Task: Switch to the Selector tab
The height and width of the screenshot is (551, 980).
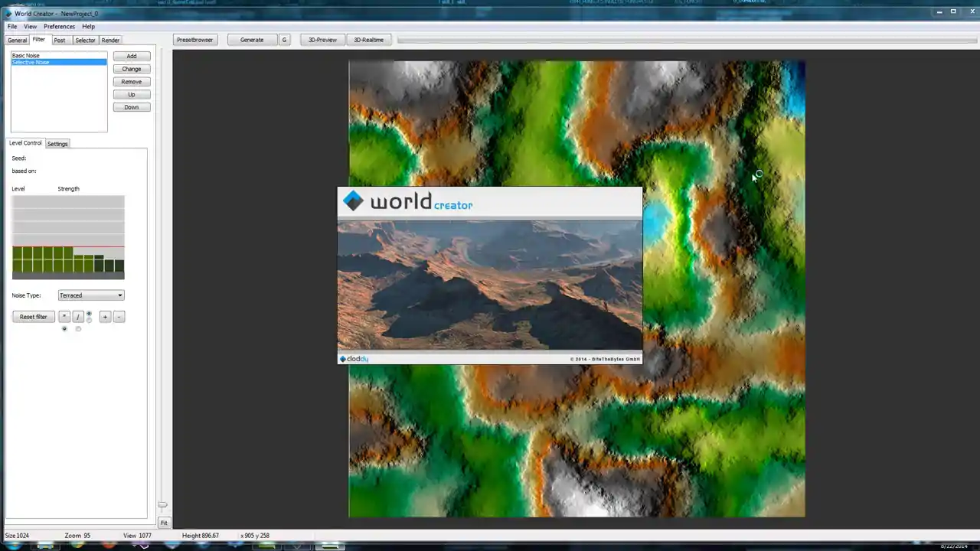Action: click(85, 40)
